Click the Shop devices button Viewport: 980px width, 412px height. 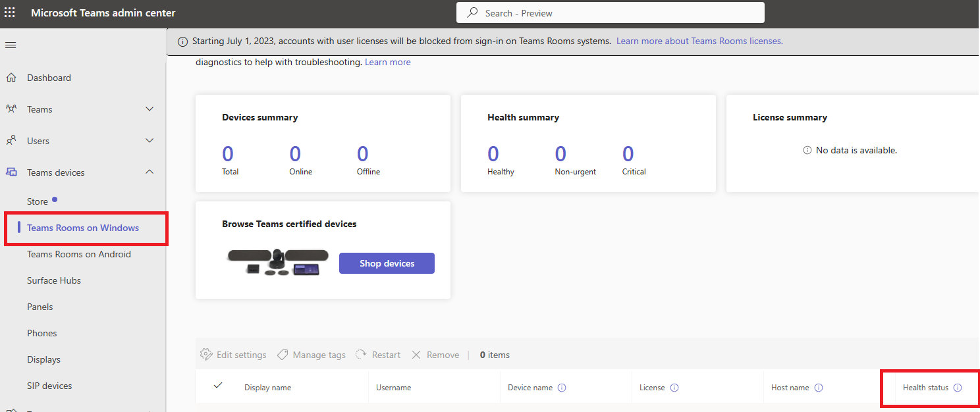387,263
